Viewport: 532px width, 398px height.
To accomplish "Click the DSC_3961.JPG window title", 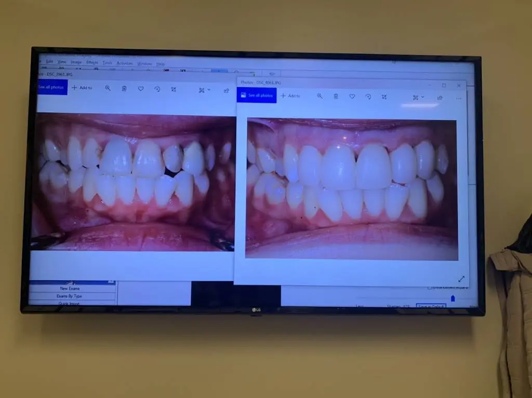I will pos(60,74).
